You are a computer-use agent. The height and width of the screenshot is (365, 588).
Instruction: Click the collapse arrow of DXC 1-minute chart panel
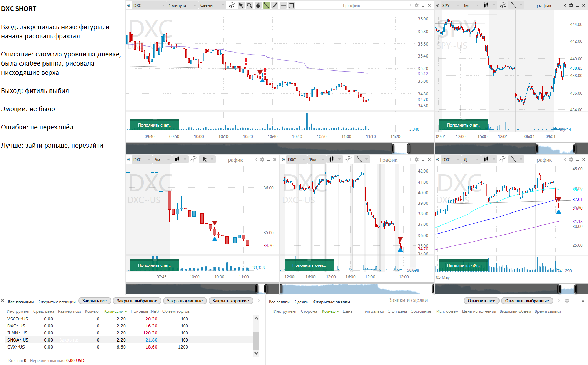pos(410,5)
